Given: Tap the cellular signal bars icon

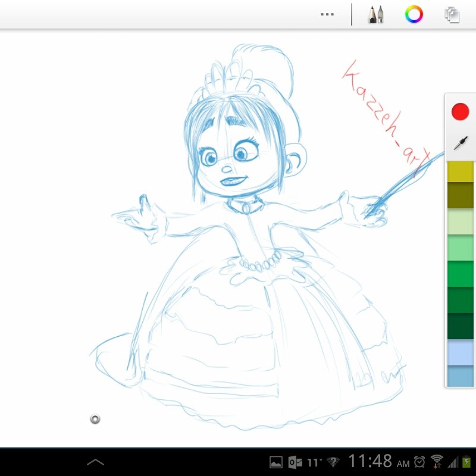Looking at the screenshot, I should pos(453,462).
